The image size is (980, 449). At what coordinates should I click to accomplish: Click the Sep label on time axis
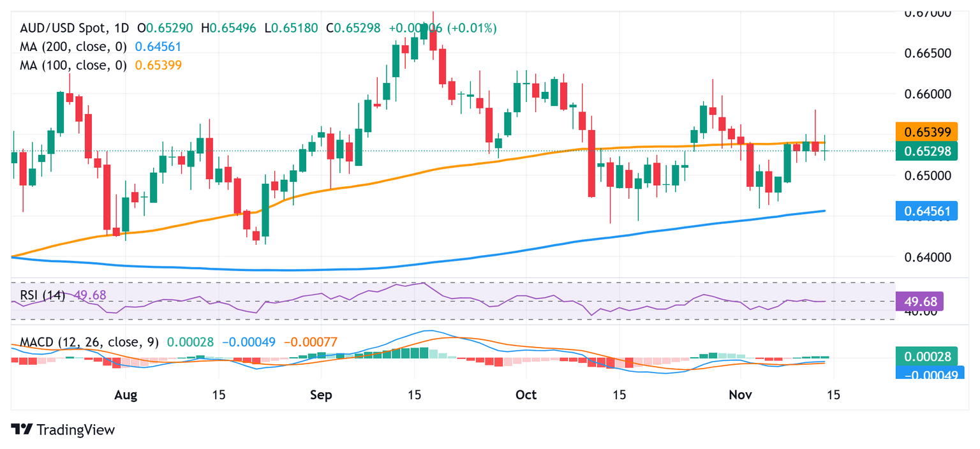point(321,395)
